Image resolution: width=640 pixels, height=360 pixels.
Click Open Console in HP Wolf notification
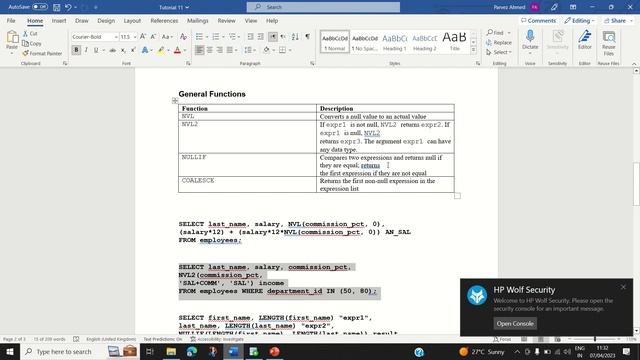515,323
